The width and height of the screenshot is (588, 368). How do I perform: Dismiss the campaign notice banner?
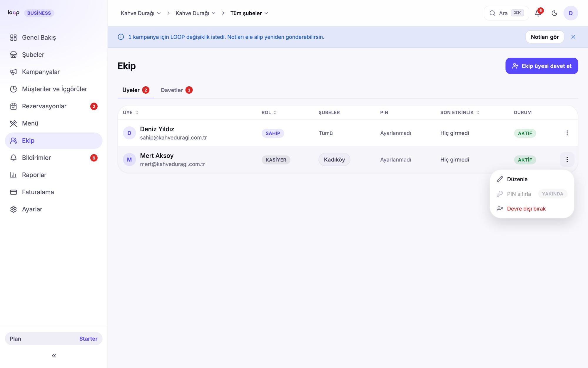(x=573, y=37)
